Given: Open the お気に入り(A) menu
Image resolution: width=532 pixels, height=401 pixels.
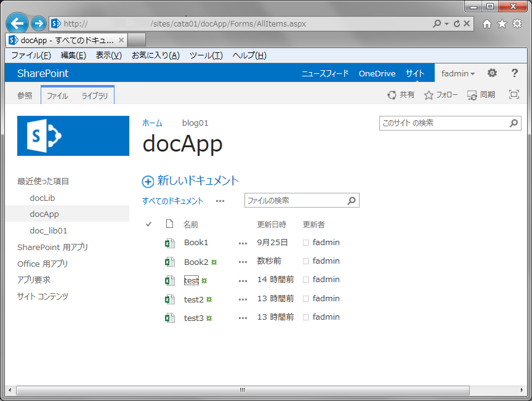Looking at the screenshot, I should tap(155, 55).
